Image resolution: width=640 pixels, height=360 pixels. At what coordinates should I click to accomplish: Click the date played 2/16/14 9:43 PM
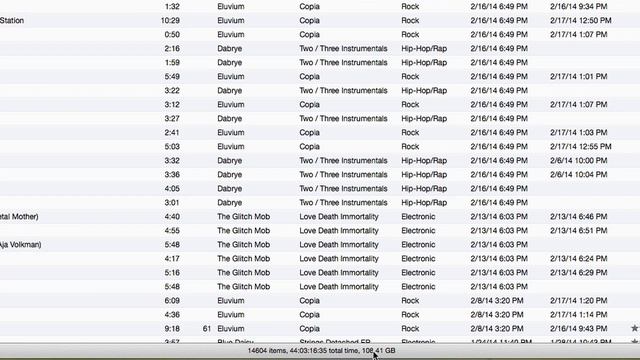(578, 329)
